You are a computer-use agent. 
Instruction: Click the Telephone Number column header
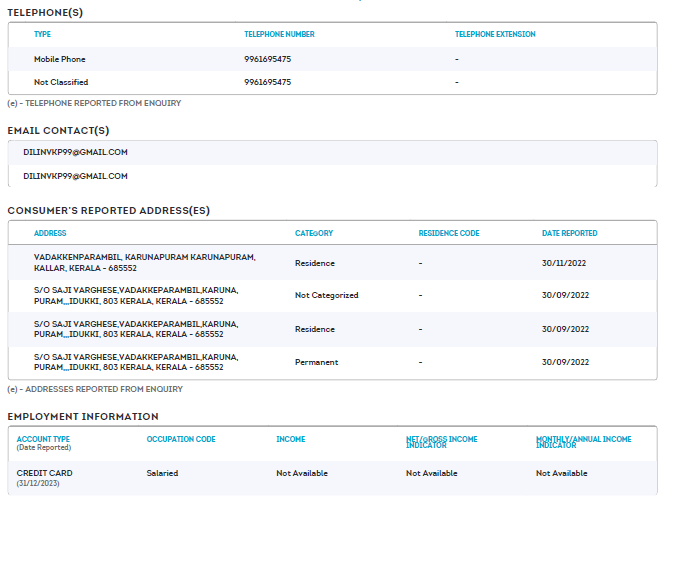pyautogui.click(x=279, y=34)
